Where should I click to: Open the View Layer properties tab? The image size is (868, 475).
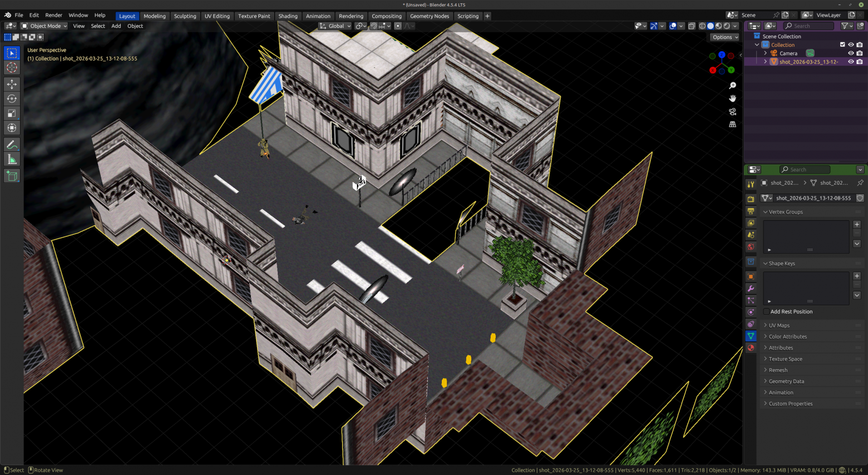pyautogui.click(x=751, y=223)
